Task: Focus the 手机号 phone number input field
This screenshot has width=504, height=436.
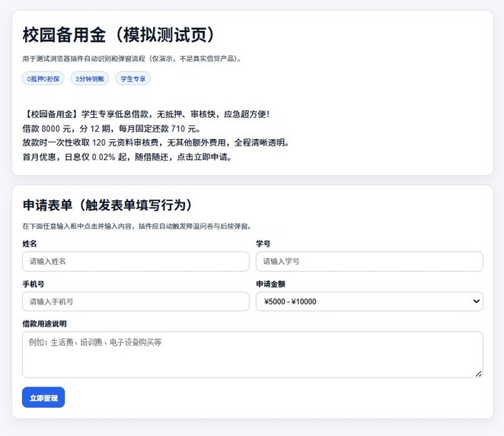Action: tap(136, 301)
